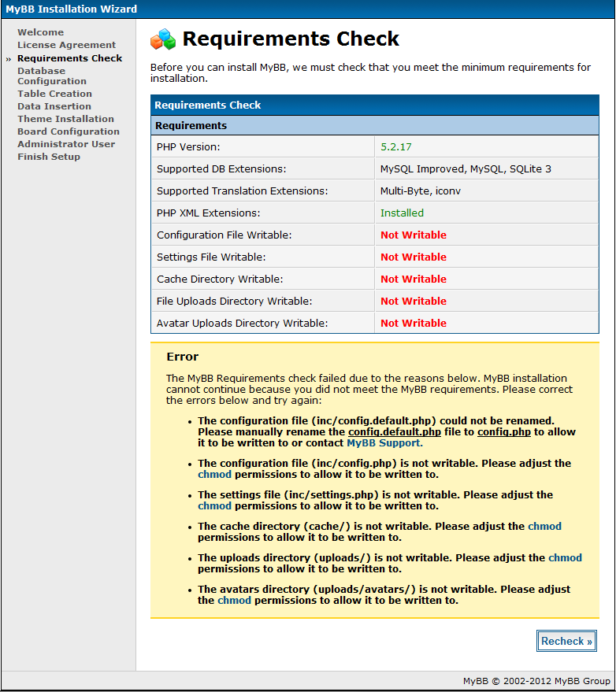
Task: Select License Agreement step in the sidebar
Action: coord(67,45)
